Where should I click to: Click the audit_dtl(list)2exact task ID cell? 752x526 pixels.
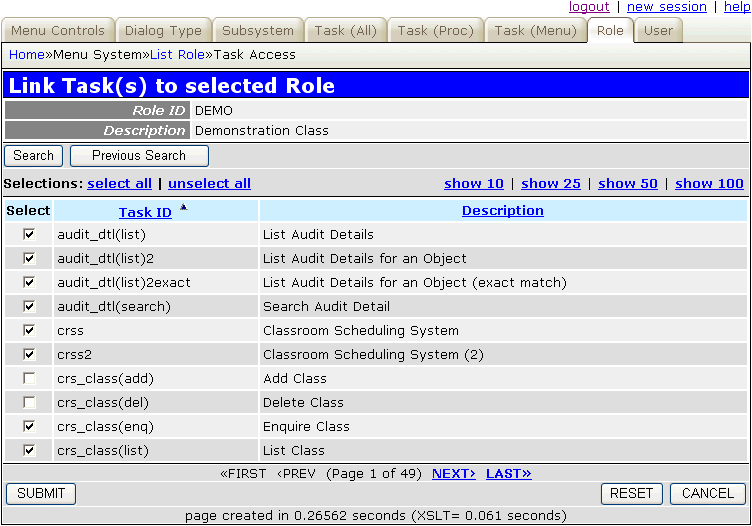pyautogui.click(x=156, y=282)
